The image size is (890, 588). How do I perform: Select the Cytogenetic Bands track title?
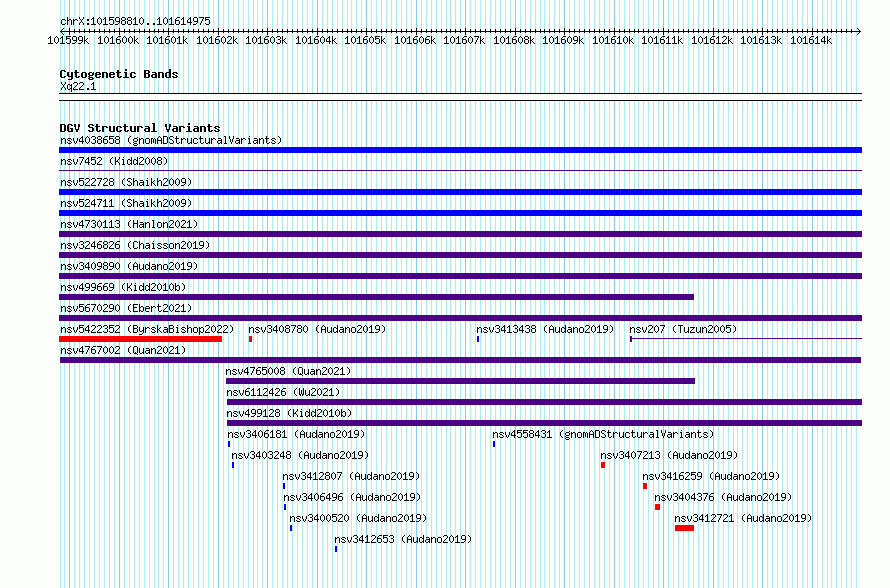tap(119, 74)
